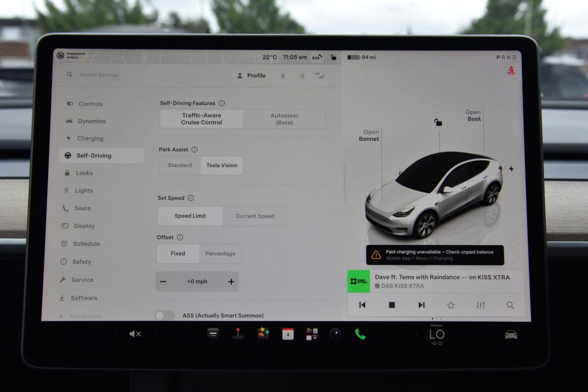This screenshot has height=392, width=588.
Task: Open the dashcam app in dock
Action: 213,334
